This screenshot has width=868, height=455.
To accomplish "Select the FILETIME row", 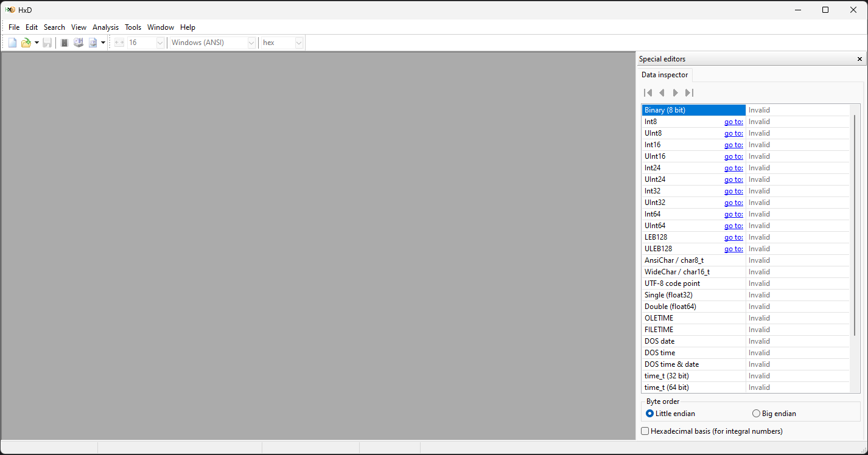I will click(x=746, y=330).
